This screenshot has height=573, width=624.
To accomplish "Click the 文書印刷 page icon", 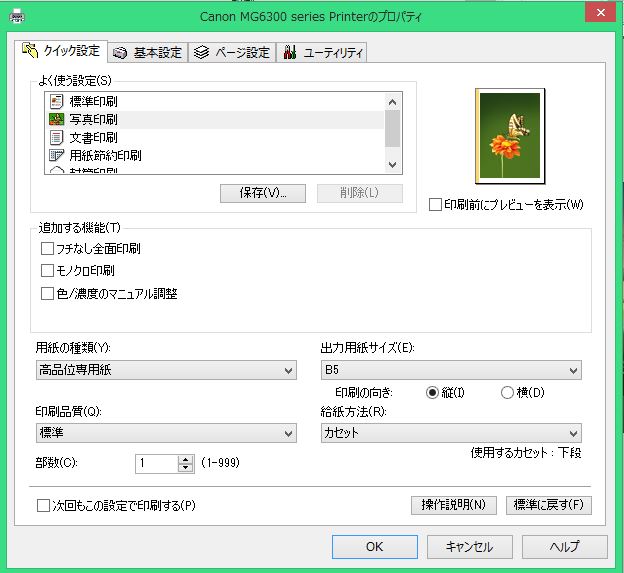I will pyautogui.click(x=57, y=138).
